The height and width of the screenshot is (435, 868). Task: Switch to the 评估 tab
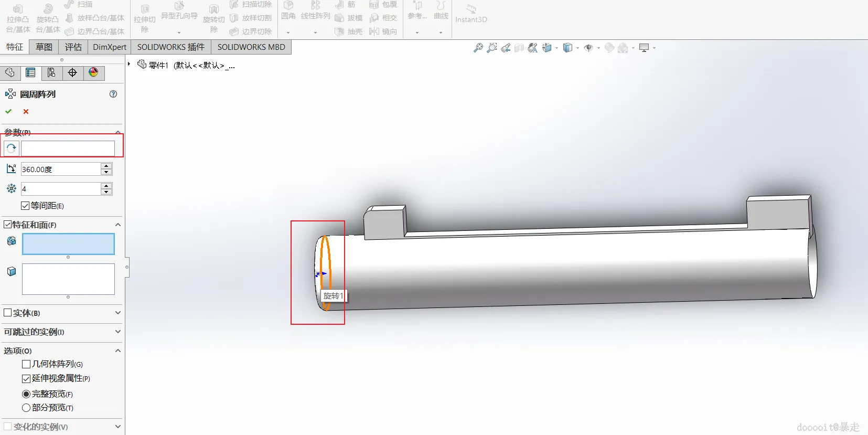pyautogui.click(x=73, y=47)
